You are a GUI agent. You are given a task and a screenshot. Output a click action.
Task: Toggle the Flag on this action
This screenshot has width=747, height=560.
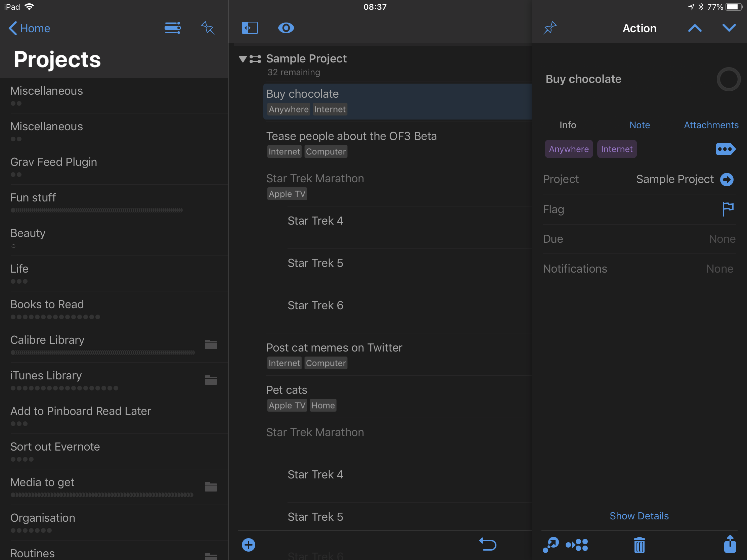click(728, 209)
